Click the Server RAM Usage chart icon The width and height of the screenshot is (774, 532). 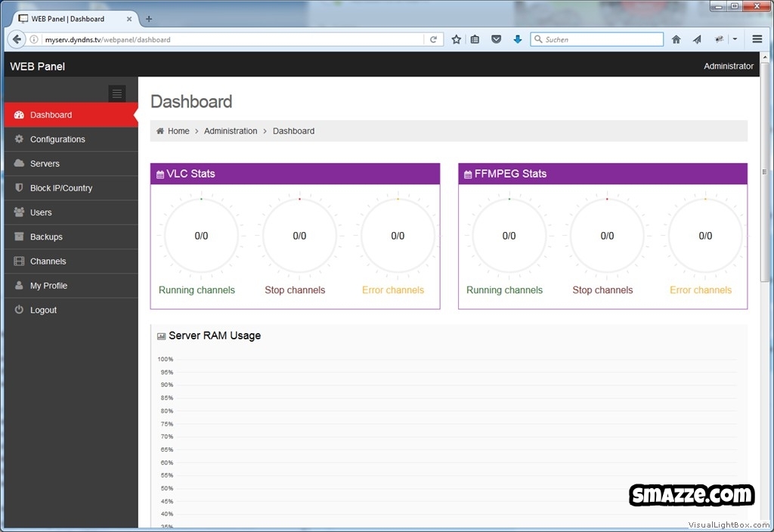(x=161, y=336)
